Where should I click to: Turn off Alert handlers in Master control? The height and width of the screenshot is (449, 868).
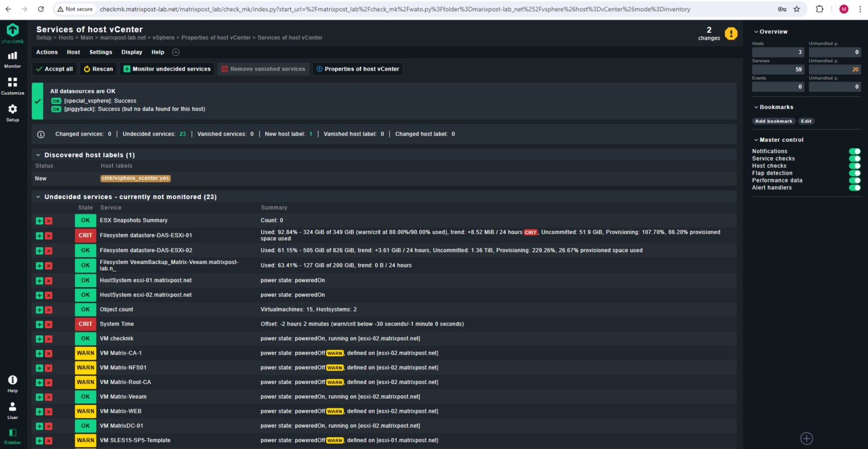click(854, 187)
